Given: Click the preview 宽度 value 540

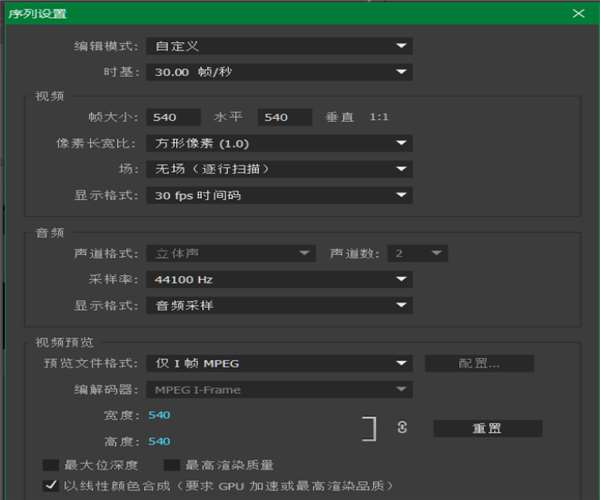Looking at the screenshot, I should coord(159,415).
